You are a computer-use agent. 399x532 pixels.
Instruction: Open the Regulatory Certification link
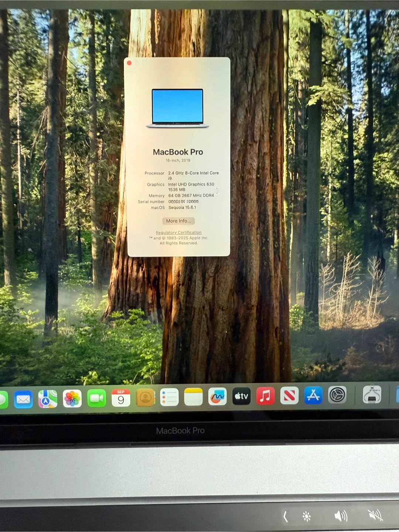click(178, 233)
